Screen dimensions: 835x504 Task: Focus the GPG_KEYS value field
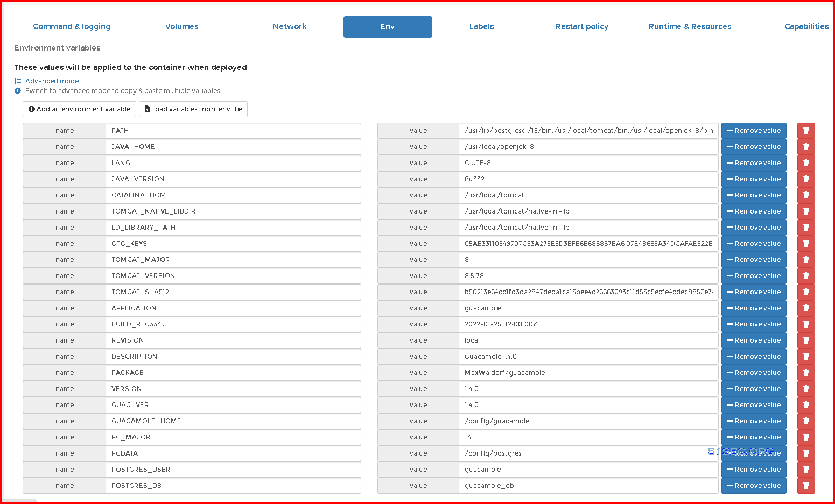pos(589,244)
